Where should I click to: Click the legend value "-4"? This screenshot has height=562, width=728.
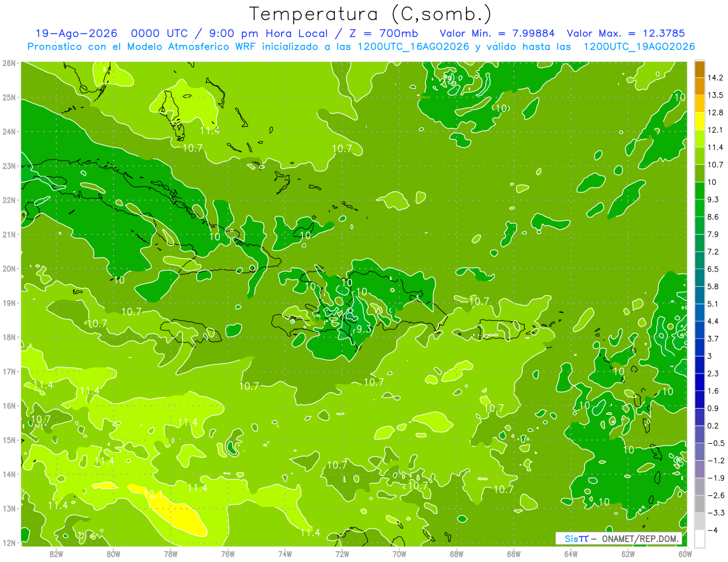(x=713, y=530)
